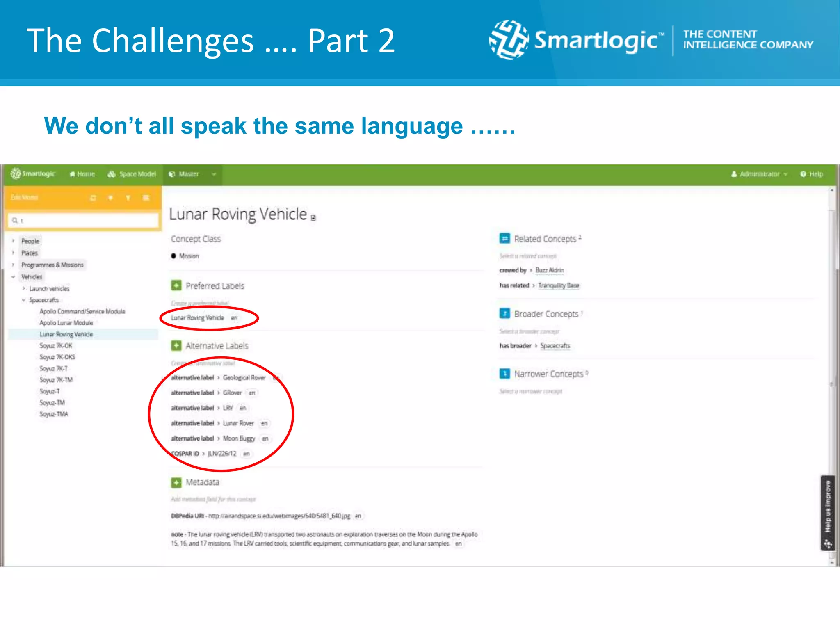840x630 pixels.
Task: Click the Narrower Concepts icon
Action: tap(504, 374)
